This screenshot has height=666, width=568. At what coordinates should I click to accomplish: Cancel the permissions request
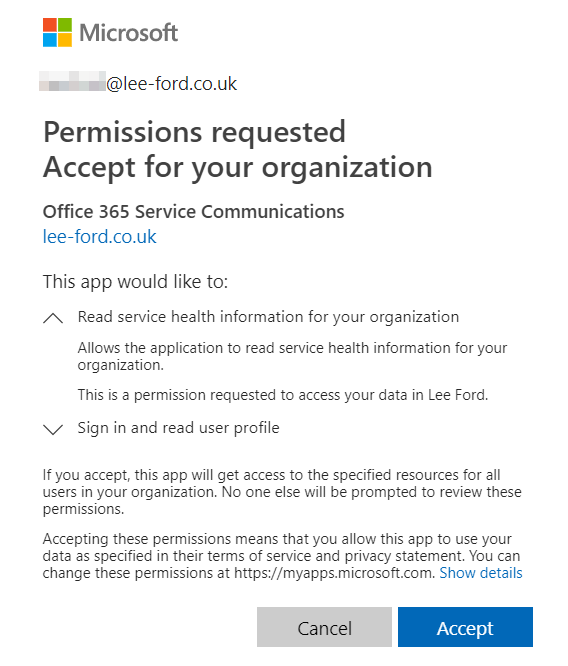tap(324, 627)
